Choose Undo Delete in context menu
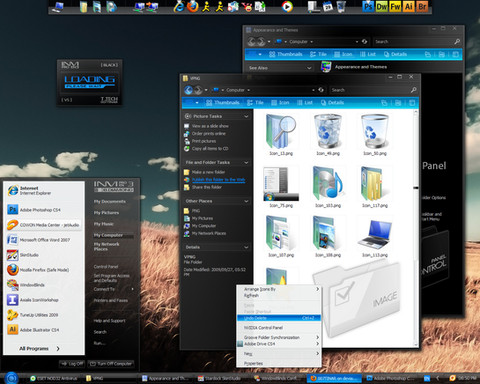480x384 pixels. [279, 318]
